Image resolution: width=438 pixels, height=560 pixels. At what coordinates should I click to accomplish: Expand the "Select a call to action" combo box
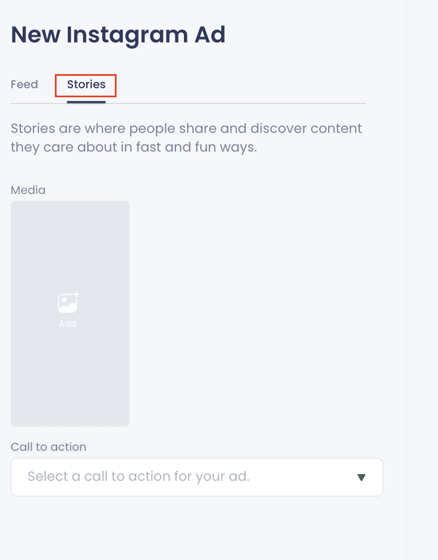(197, 477)
